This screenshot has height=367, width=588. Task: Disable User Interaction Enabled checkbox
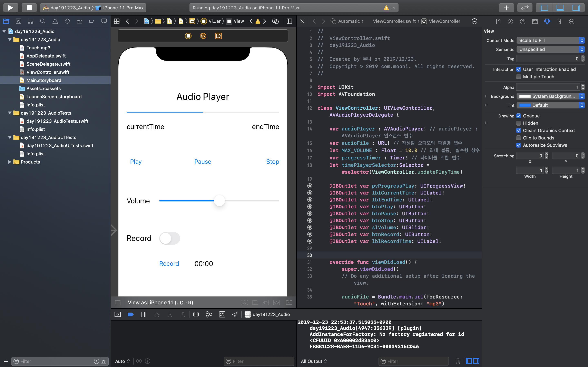click(x=519, y=69)
